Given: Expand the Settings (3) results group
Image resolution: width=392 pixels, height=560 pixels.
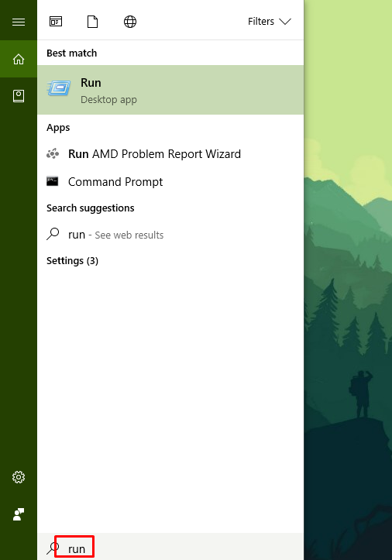Looking at the screenshot, I should [72, 261].
